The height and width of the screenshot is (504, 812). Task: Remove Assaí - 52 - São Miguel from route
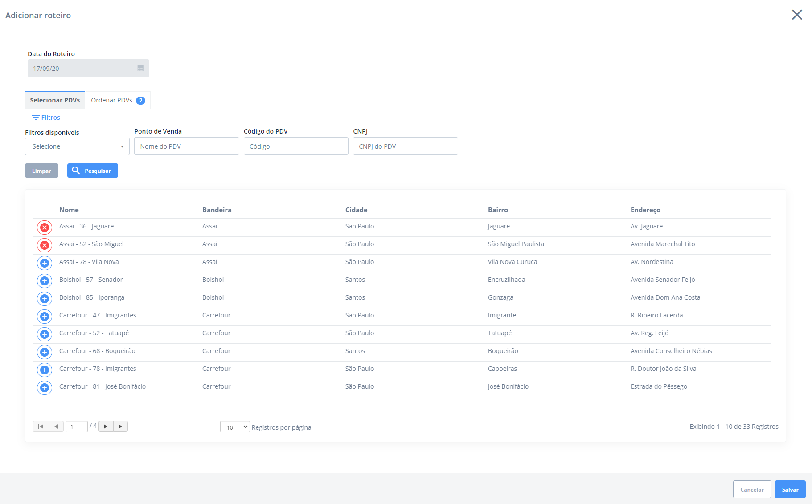(x=45, y=245)
